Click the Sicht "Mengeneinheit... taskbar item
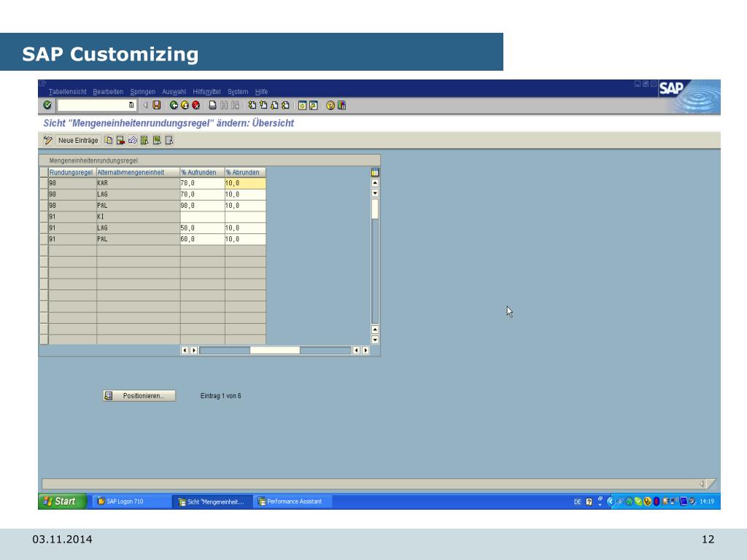The width and height of the screenshot is (747, 560). [212, 502]
